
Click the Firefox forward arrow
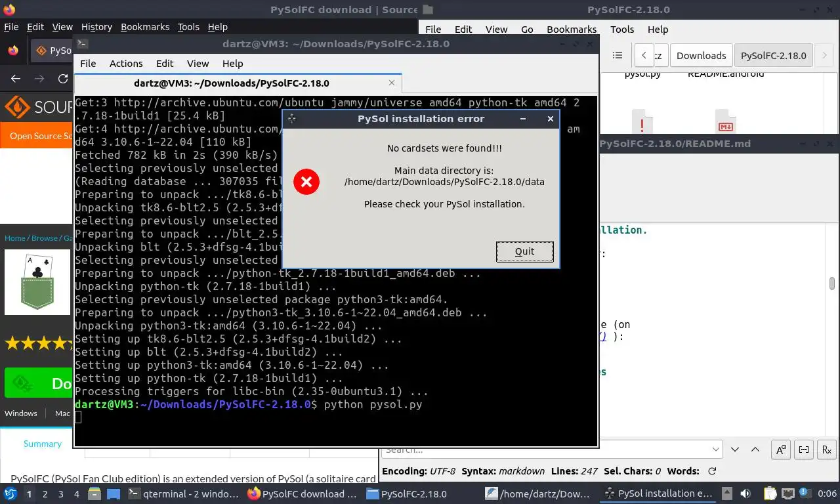(x=39, y=79)
